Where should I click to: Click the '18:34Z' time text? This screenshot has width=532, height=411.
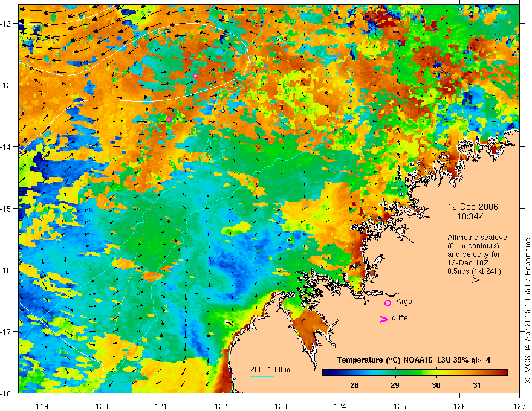[470, 216]
